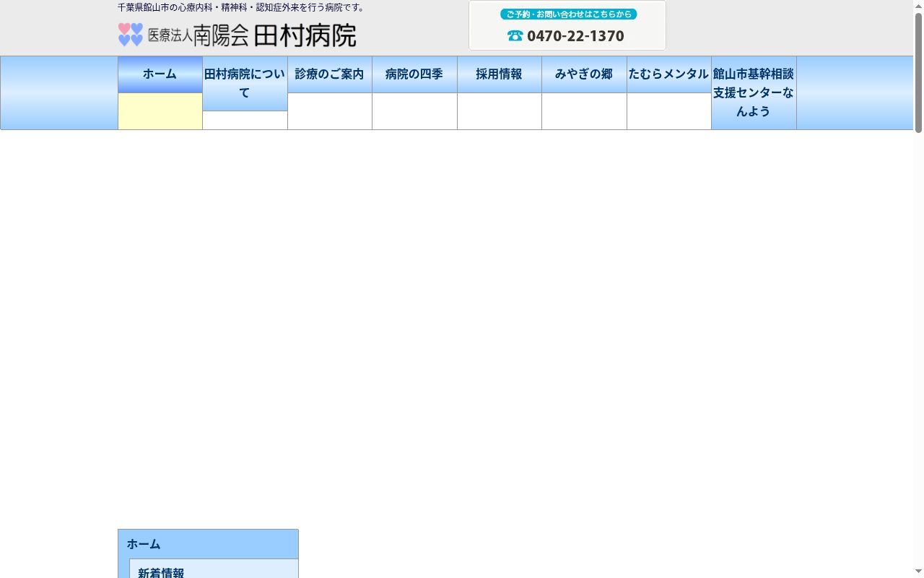Click the tagline 千葉県館山市の心療内科・精神科・認知症外来を行う病院です。
Viewport: 924px width, 578px height.
[243, 8]
